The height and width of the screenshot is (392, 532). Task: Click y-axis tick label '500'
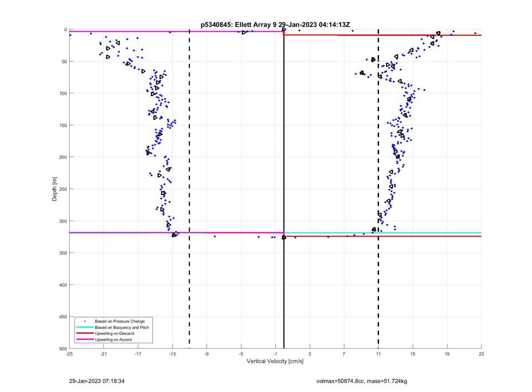(63, 349)
